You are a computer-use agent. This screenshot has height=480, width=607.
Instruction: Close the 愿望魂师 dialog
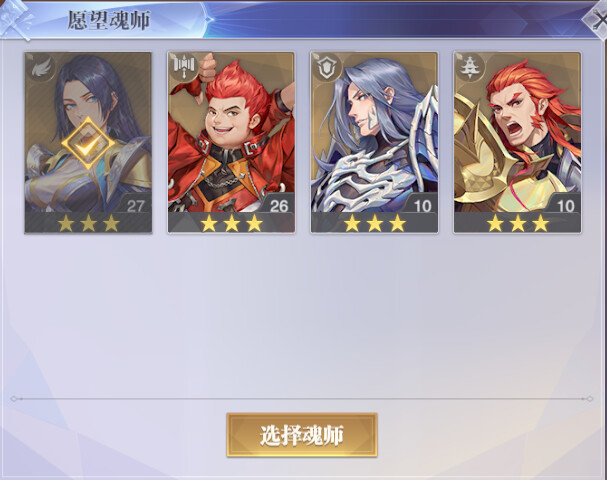598,20
